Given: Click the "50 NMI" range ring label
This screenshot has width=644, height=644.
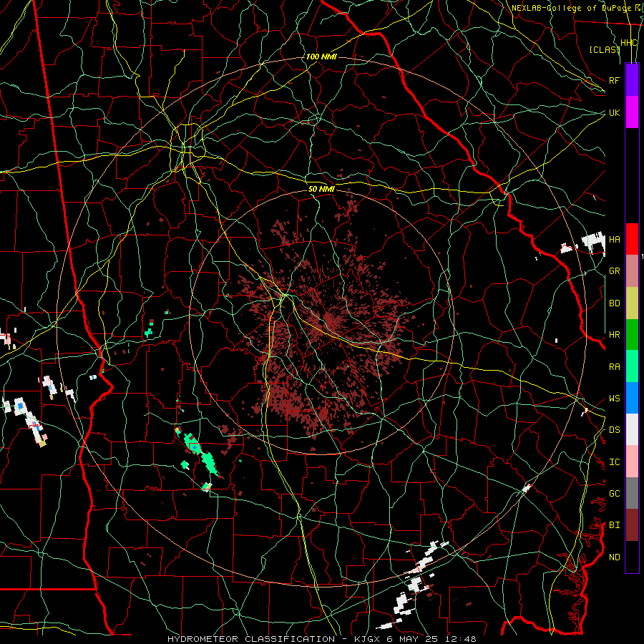Looking at the screenshot, I should point(321,189).
